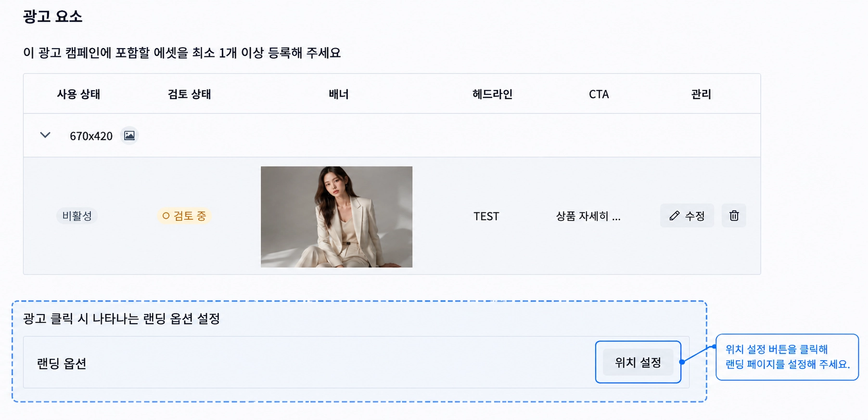Image resolution: width=868 pixels, height=420 pixels.
Task: Click the 670x420 size label
Action: coord(91,136)
